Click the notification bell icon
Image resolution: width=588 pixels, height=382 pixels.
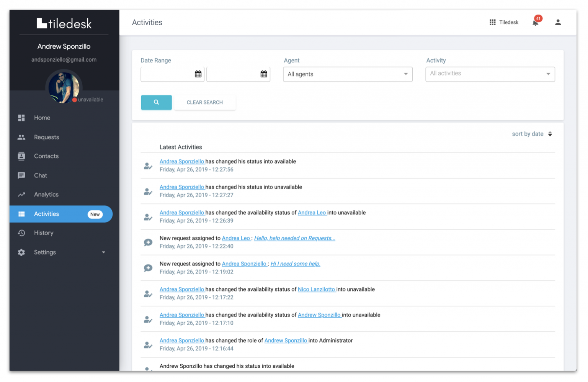tap(535, 22)
